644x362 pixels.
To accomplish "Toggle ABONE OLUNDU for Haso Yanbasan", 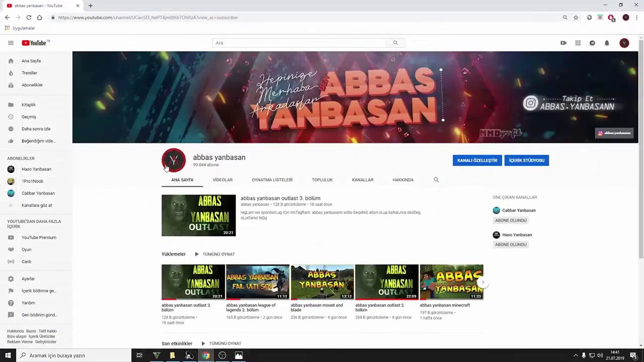I will pyautogui.click(x=511, y=244).
